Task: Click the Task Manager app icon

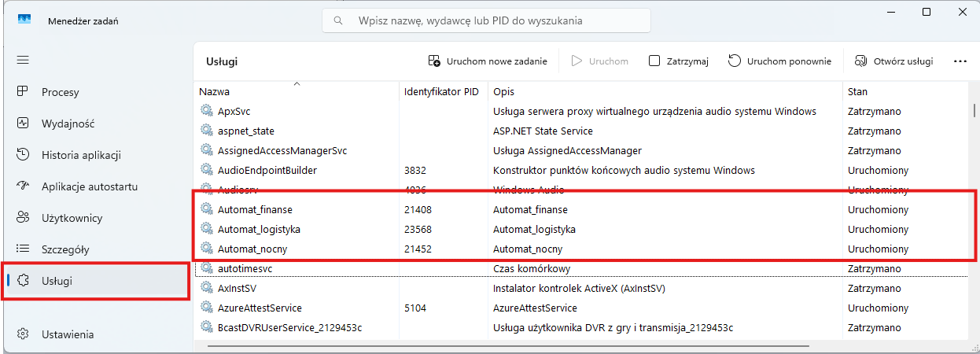Action: point(24,20)
